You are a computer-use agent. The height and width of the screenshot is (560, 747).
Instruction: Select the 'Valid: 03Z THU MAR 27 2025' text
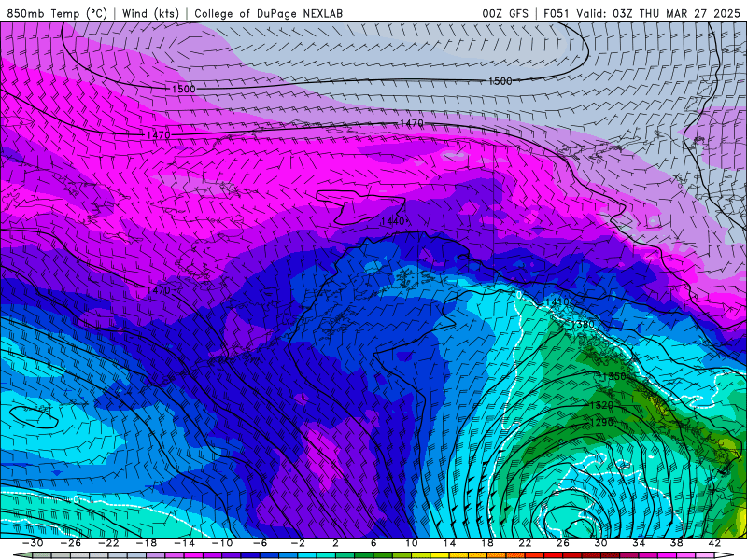pyautogui.click(x=658, y=13)
